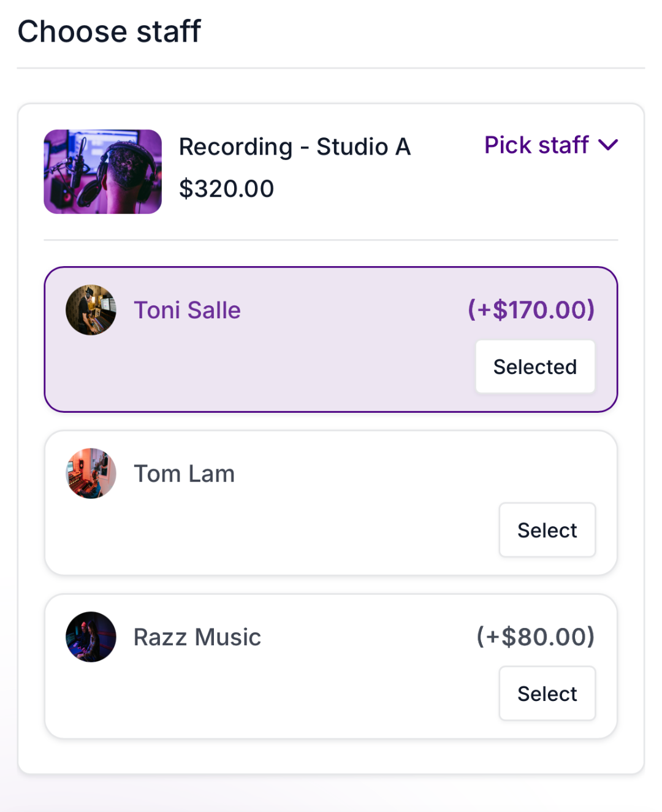
Task: Click the +$170.00 surcharge for Toni Salle
Action: [531, 310]
